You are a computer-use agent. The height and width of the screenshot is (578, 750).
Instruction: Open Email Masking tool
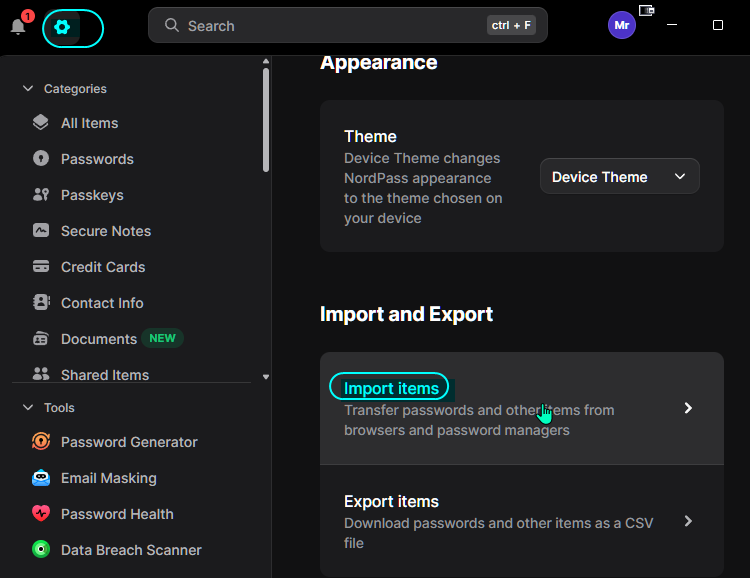[x=109, y=478]
